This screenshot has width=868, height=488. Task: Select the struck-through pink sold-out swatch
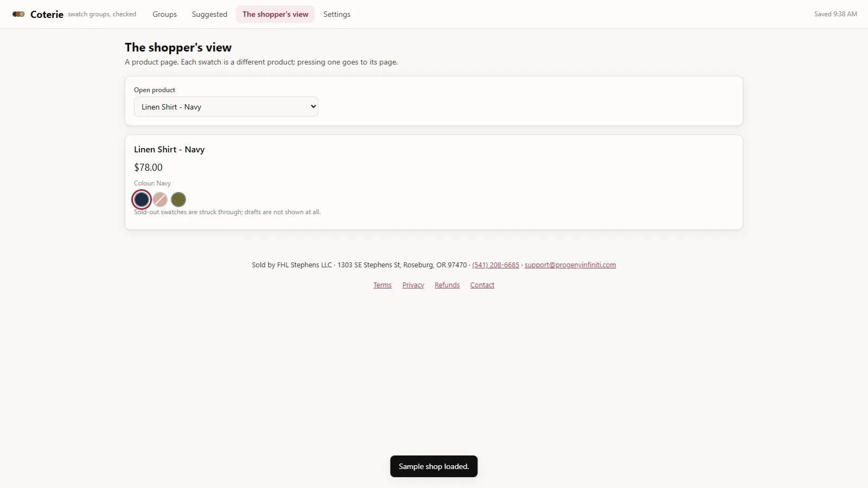[160, 200]
